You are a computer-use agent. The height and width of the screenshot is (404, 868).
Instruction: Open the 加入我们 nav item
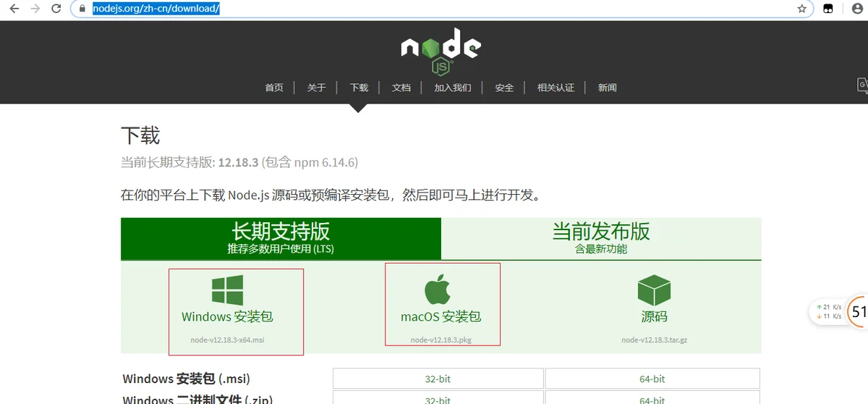pyautogui.click(x=453, y=88)
